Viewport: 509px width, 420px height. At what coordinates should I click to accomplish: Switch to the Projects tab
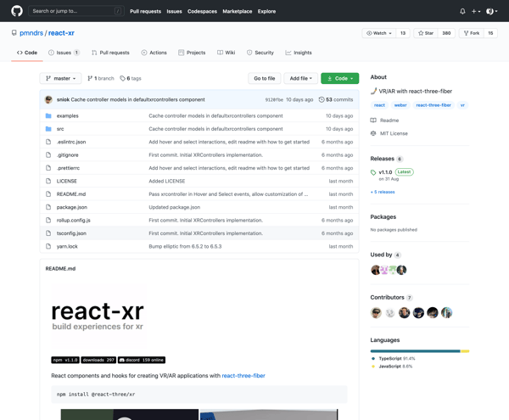pyautogui.click(x=192, y=53)
